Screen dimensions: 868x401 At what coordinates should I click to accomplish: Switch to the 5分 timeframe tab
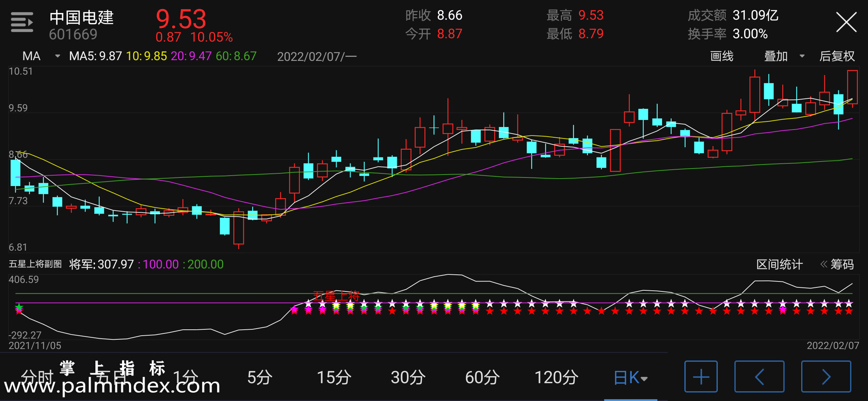260,377
